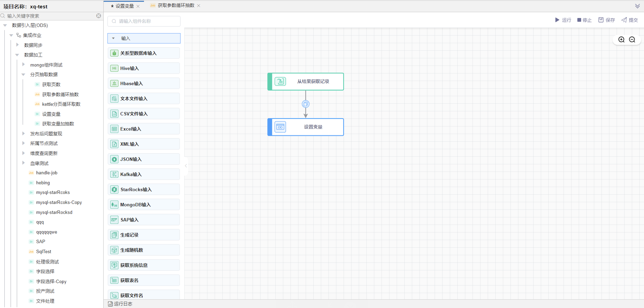
Task: Switch to the 获取参数循环抽数 tab
Action: click(x=176, y=6)
